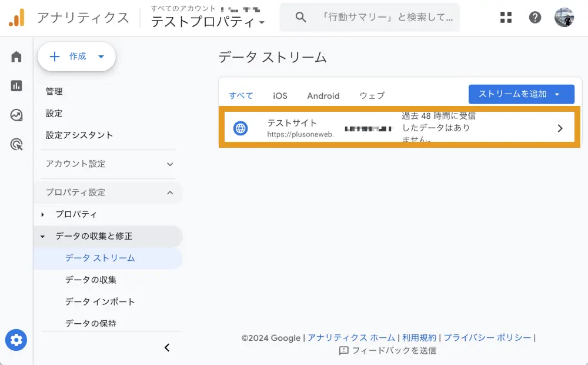The width and height of the screenshot is (588, 365).
Task: Click the Help question mark icon
Action: pos(535,17)
